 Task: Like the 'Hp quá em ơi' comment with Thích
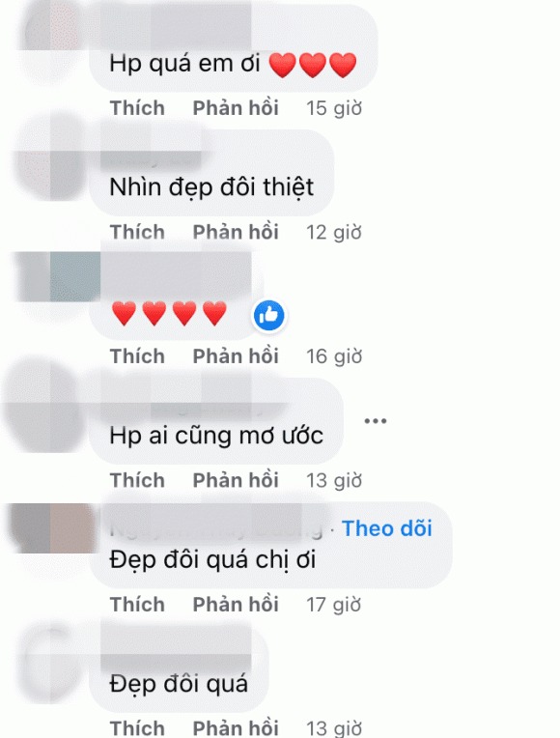click(x=137, y=108)
